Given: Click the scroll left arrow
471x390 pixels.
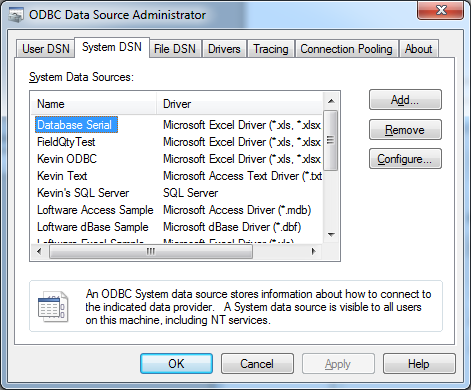Looking at the screenshot, I should [x=39, y=251].
